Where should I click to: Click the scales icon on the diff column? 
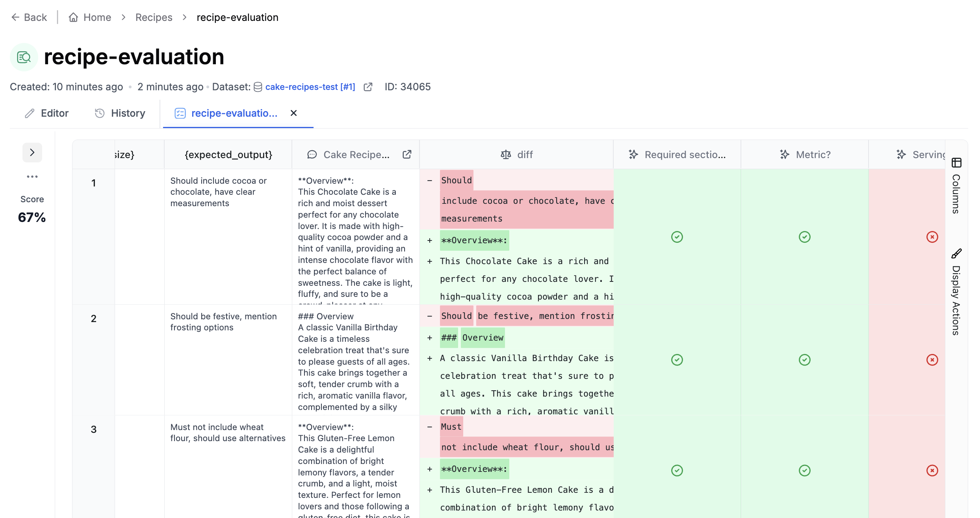click(x=506, y=155)
